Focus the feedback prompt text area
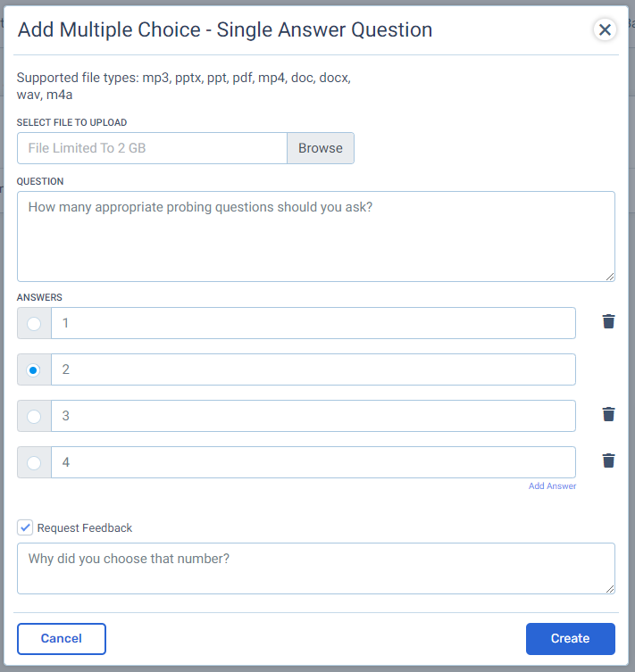Viewport: 635px width, 672px height. (316, 568)
